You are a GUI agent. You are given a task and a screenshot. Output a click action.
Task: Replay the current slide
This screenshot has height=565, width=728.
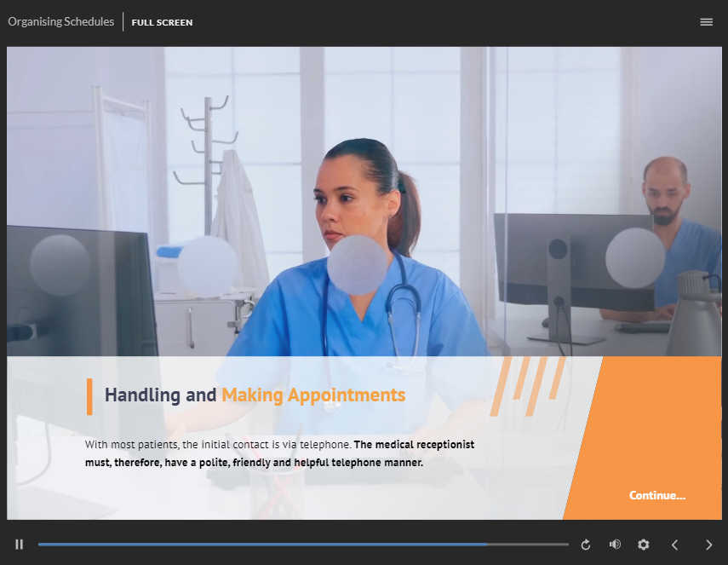tap(586, 544)
